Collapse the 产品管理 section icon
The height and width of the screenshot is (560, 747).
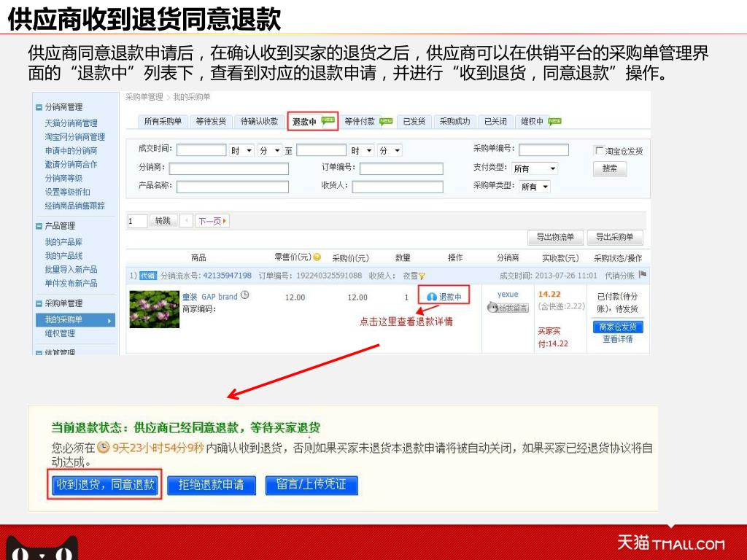tap(39, 226)
